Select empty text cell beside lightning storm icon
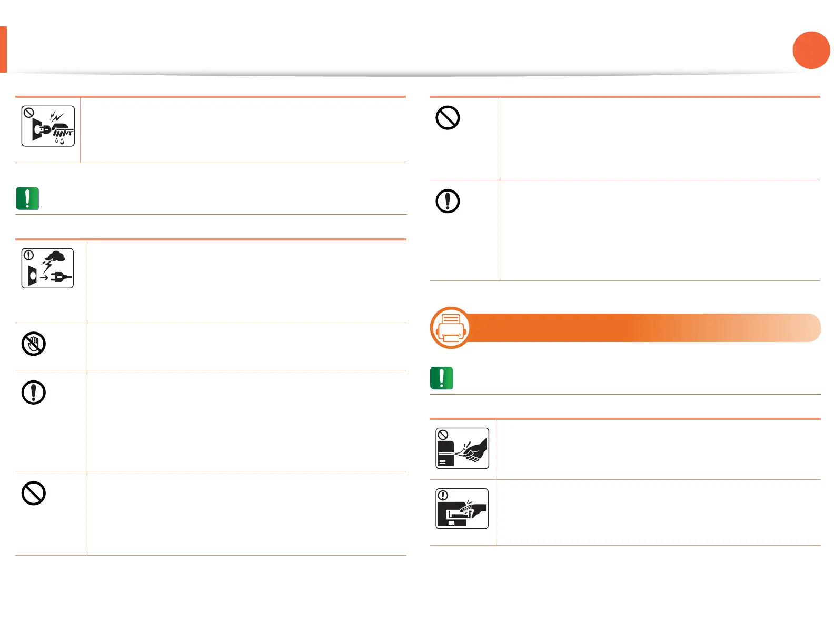 (x=246, y=281)
